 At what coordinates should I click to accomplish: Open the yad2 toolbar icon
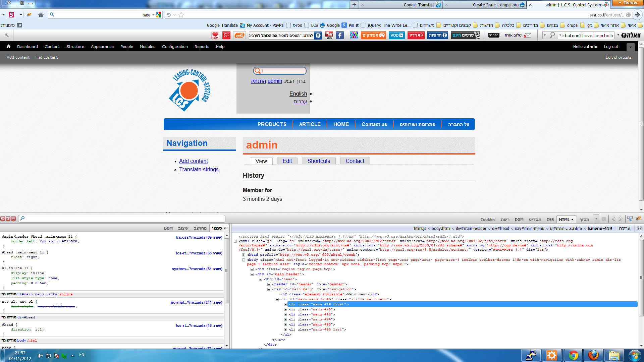coord(239,35)
